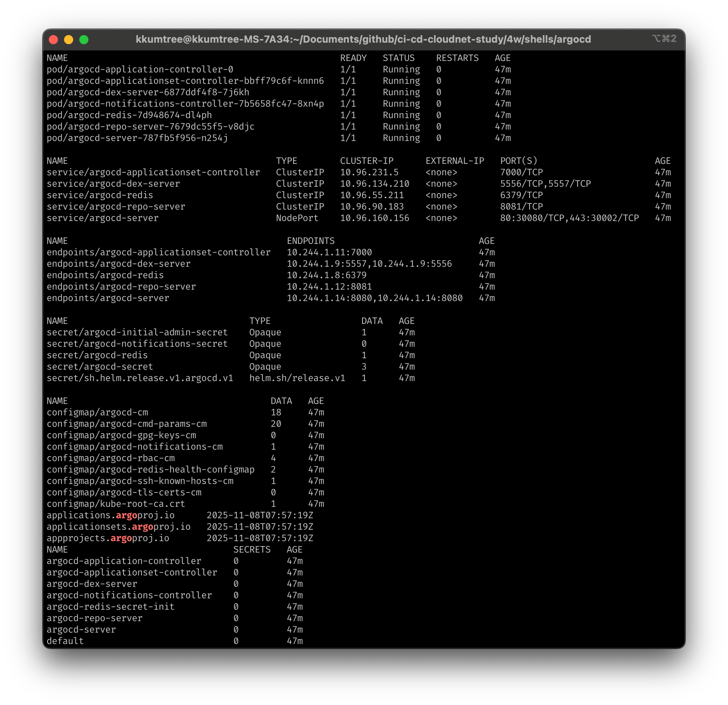Select configmap/argocd-ssh-known-hosts-cm text
The width and height of the screenshot is (728, 705).
140,481
